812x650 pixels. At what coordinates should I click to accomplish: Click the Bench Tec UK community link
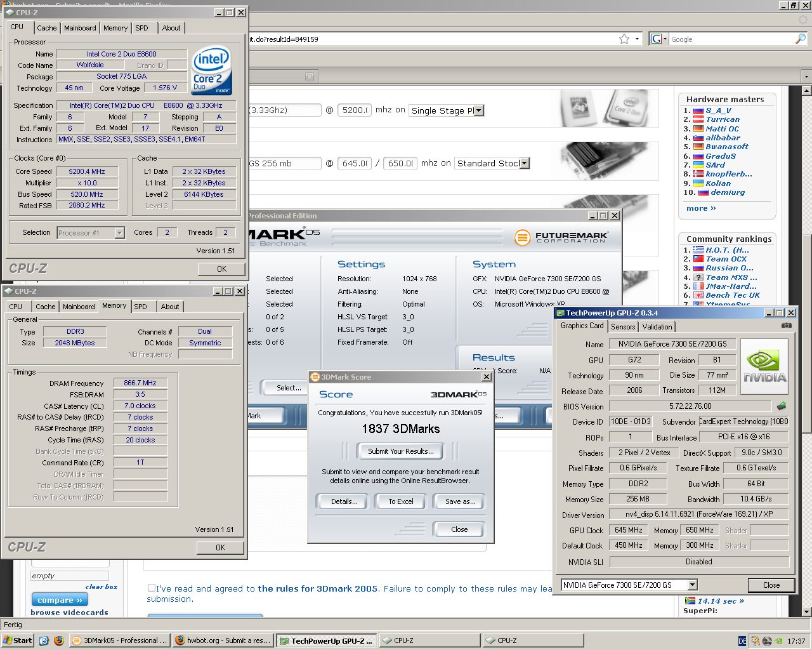pos(733,295)
